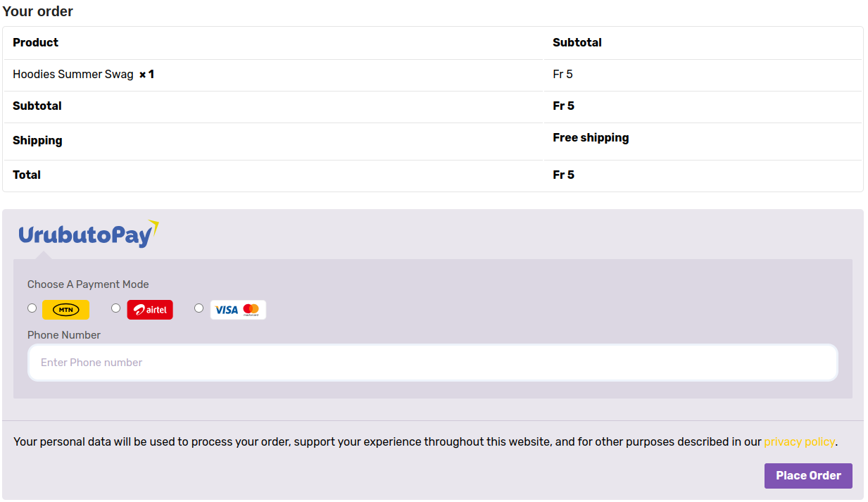Select the MTN payment radio button
Screen dimensions: 868x502
pyautogui.click(x=32, y=308)
